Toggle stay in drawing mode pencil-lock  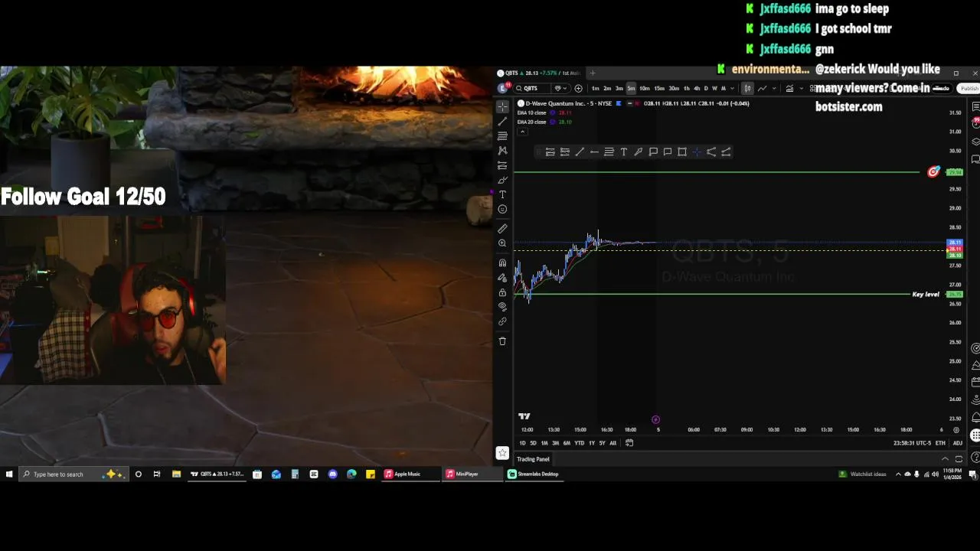pyautogui.click(x=502, y=277)
